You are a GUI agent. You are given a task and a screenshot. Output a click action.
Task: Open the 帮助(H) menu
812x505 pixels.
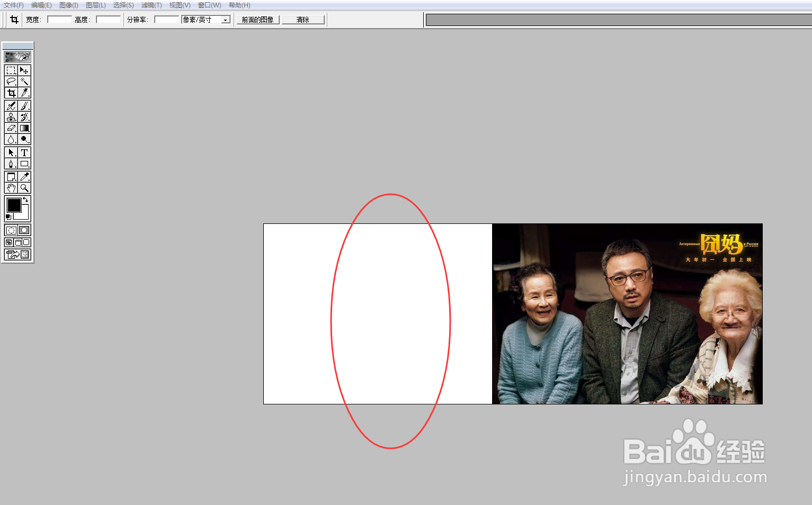(239, 5)
